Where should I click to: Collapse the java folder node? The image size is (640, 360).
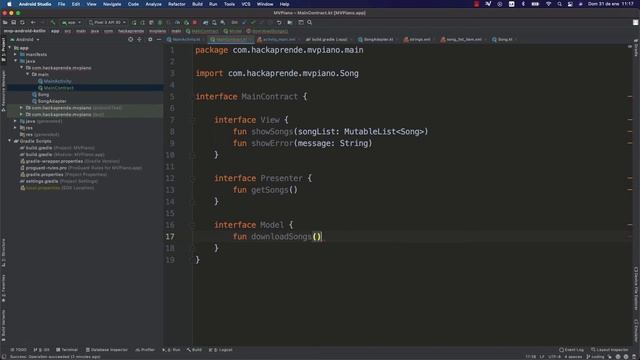point(16,61)
